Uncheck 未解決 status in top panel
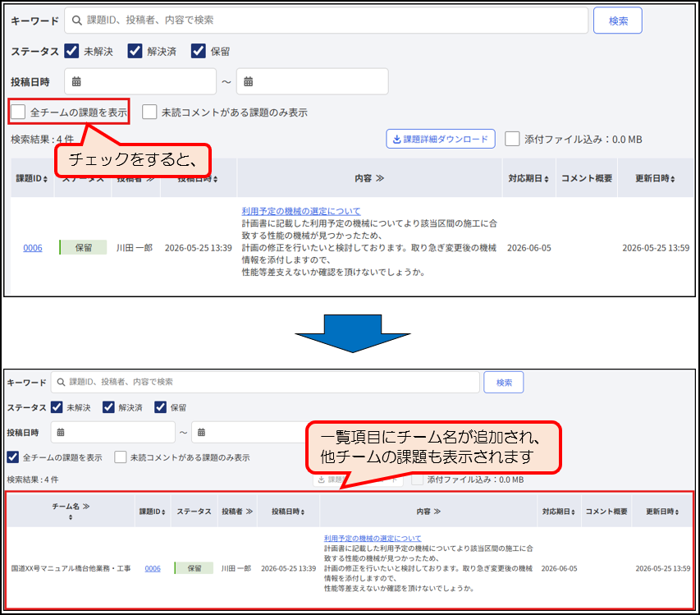The height and width of the screenshot is (615, 700). 71,51
